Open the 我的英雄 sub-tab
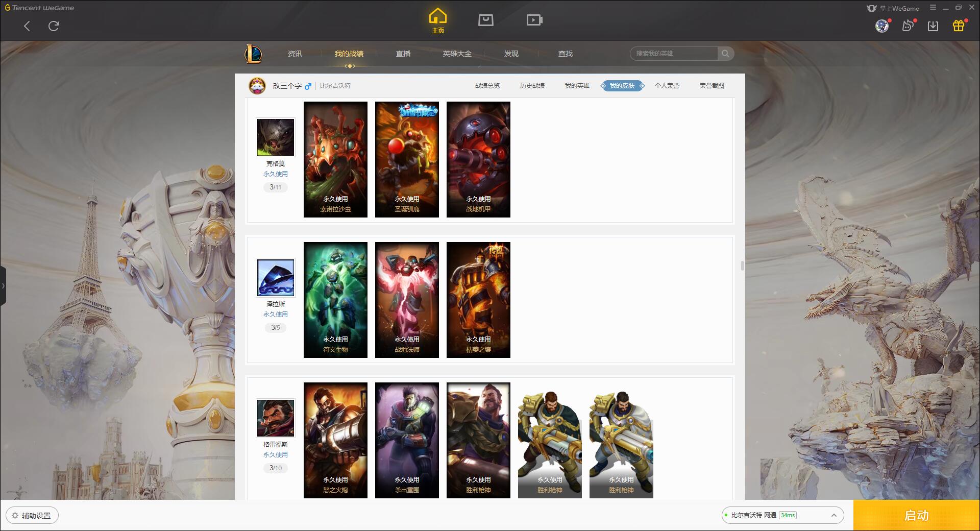980x531 pixels. pyautogui.click(x=577, y=86)
